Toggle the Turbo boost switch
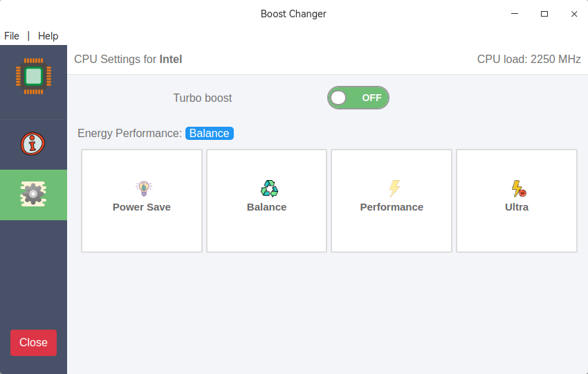The height and width of the screenshot is (374, 588). (x=358, y=98)
